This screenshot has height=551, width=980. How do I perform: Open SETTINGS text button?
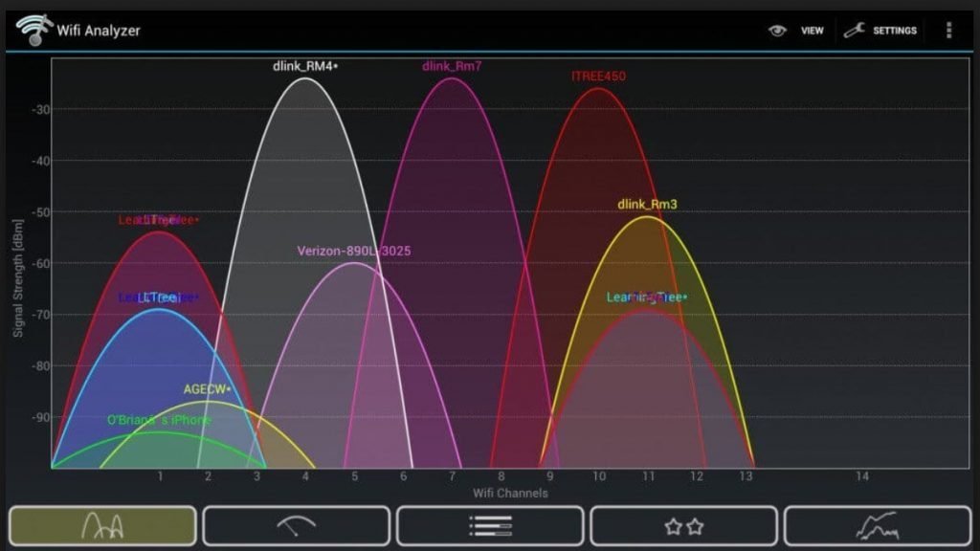point(895,31)
